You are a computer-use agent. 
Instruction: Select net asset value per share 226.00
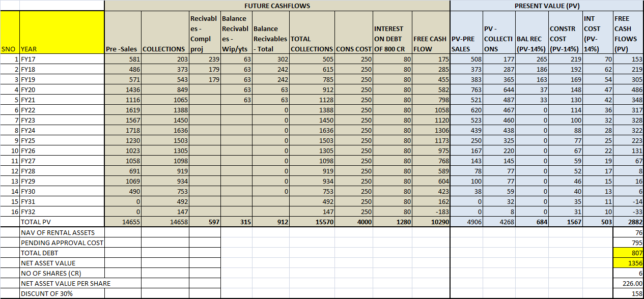tap(628, 283)
